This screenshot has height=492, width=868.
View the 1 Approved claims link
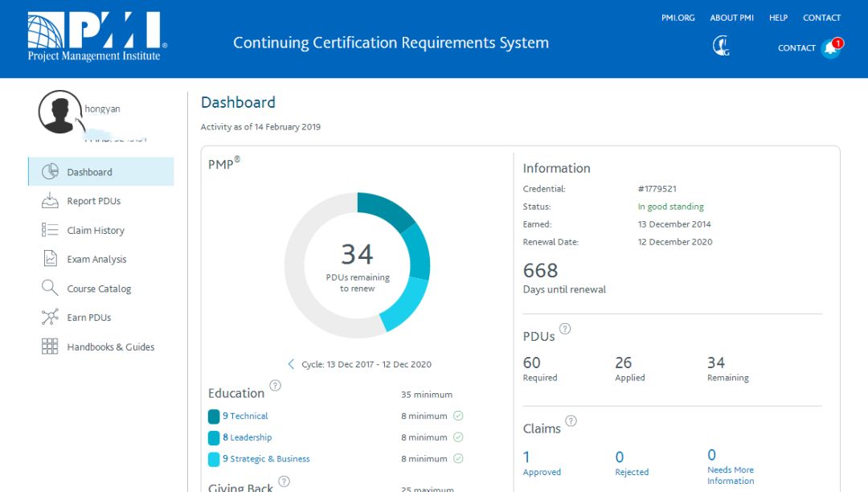coord(542,463)
